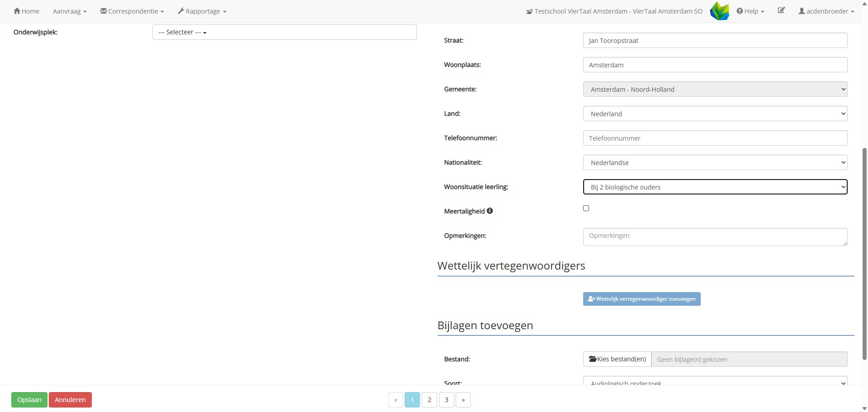Go to Home

pyautogui.click(x=26, y=11)
